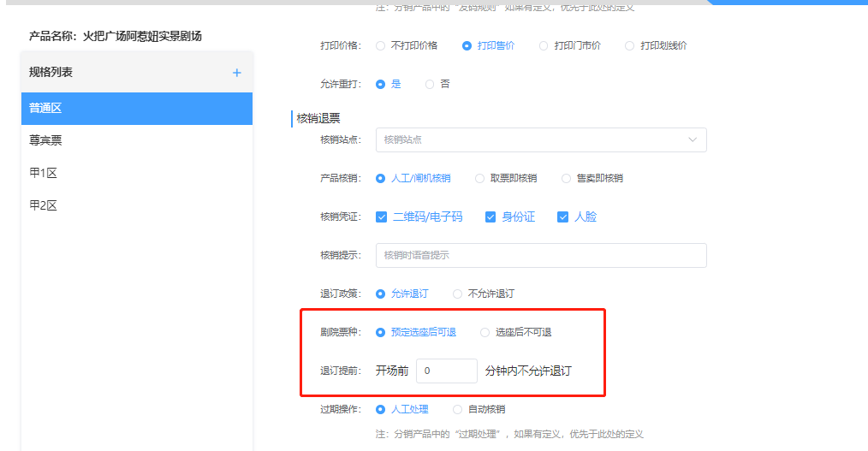Select the 不打印价格 radio option
Screen dimensions: 868x451
pyautogui.click(x=381, y=46)
